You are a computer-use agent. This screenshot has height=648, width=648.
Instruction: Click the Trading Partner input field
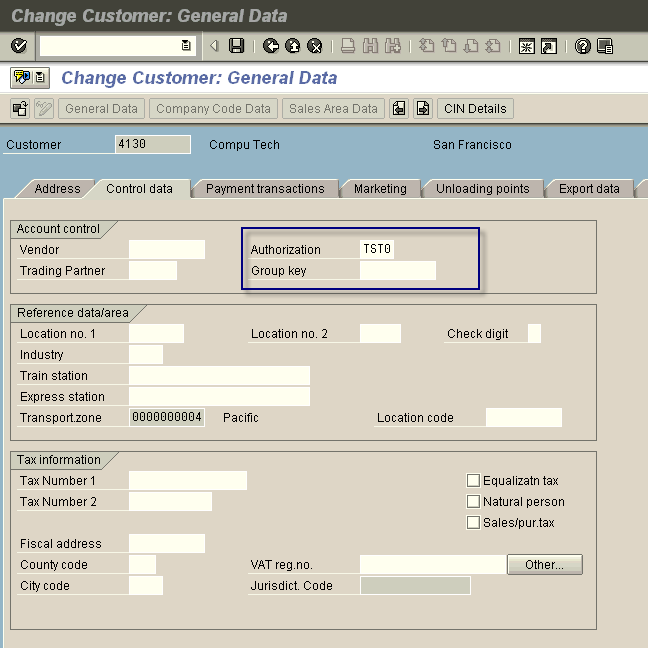(152, 271)
